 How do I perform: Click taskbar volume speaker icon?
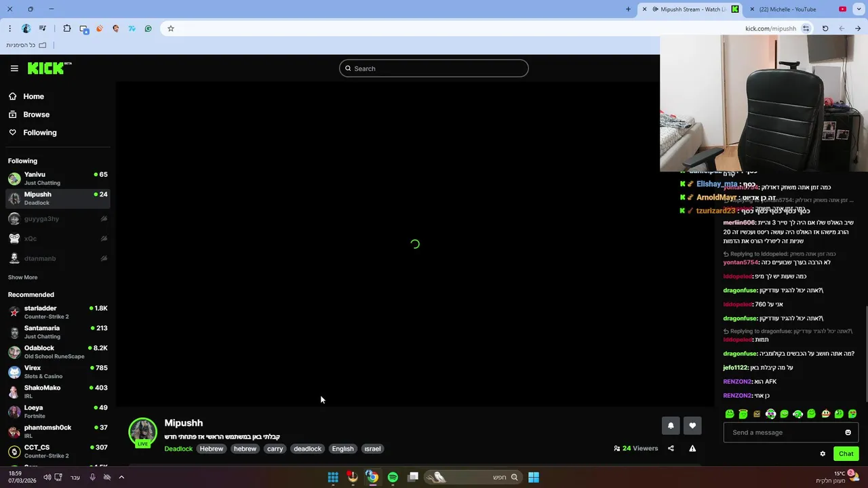[x=47, y=477]
